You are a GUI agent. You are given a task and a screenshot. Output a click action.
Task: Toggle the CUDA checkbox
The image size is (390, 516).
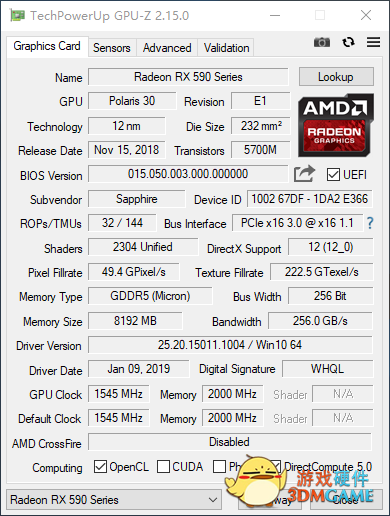pyautogui.click(x=163, y=466)
